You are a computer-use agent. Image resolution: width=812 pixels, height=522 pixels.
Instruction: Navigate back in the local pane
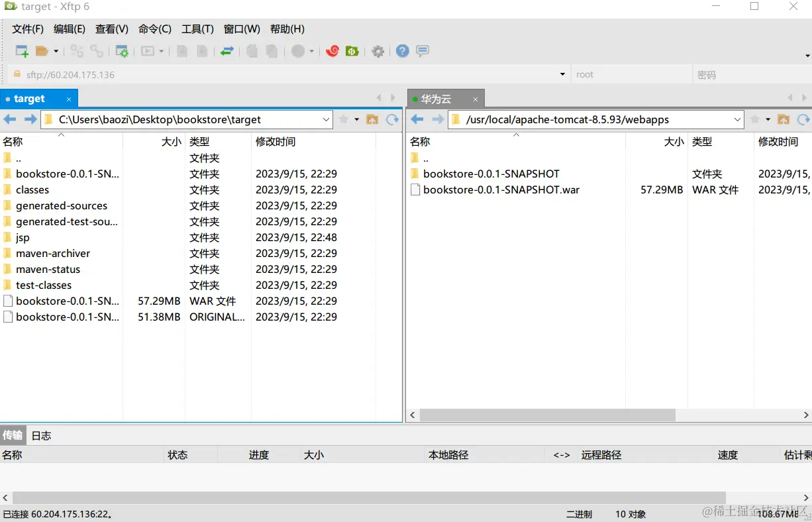click(9, 119)
